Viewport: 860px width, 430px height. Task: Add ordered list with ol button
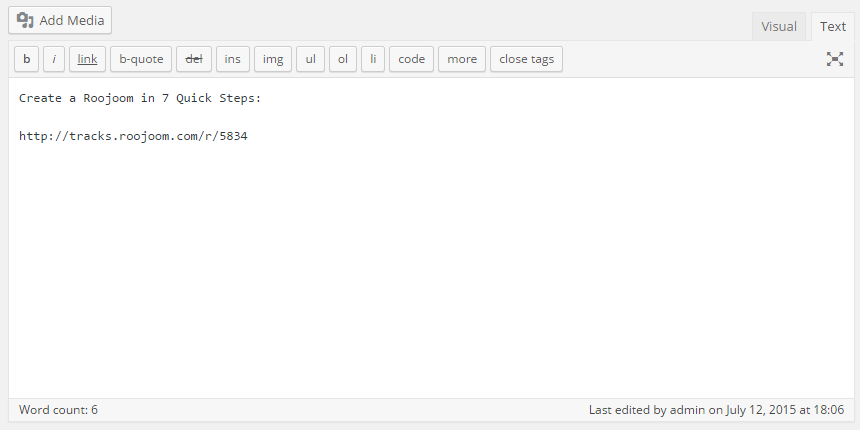pyautogui.click(x=343, y=59)
